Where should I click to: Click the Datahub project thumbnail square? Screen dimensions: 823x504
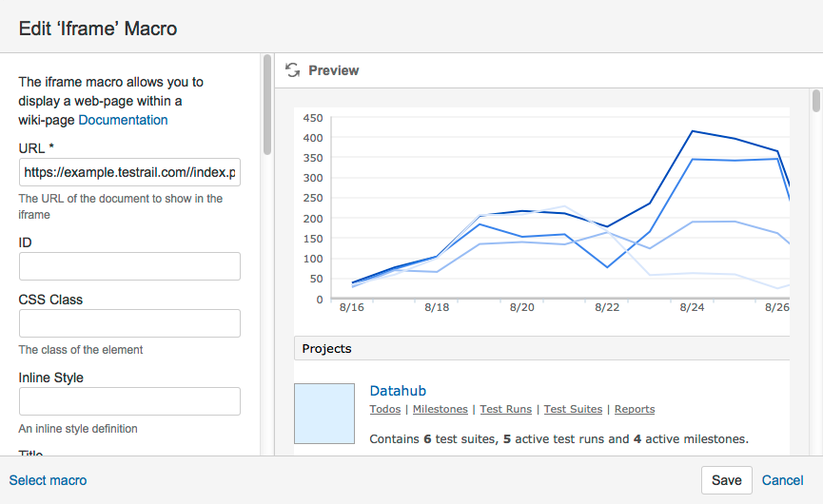pyautogui.click(x=323, y=414)
